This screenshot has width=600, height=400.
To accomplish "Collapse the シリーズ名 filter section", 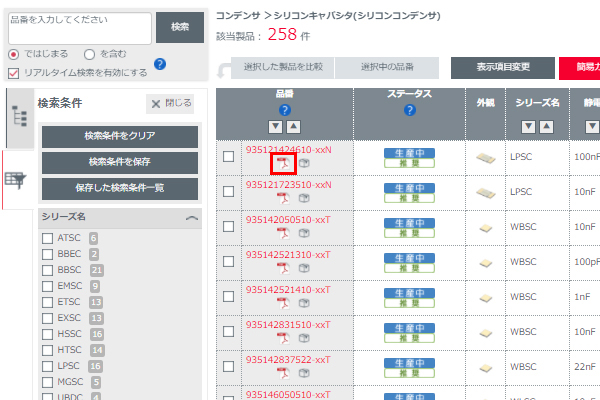I will point(192,217).
